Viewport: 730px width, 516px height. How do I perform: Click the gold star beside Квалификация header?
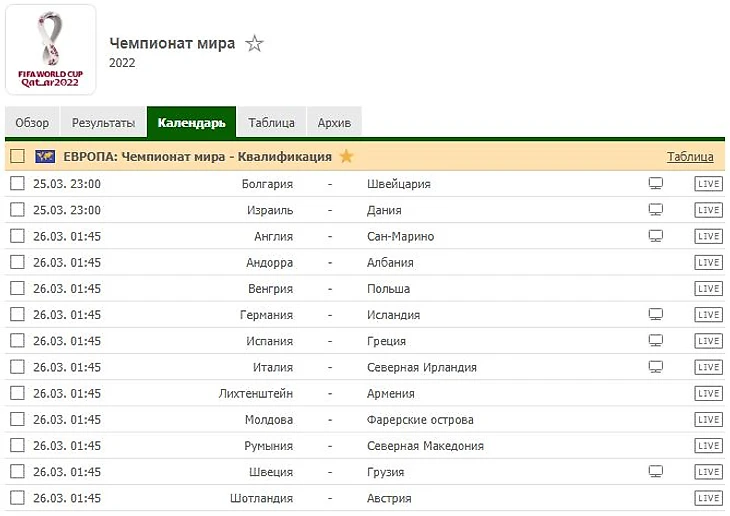346,156
